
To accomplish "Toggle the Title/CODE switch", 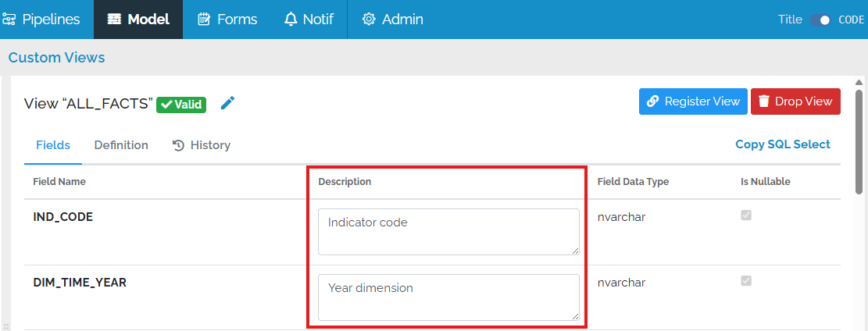I will pos(820,20).
